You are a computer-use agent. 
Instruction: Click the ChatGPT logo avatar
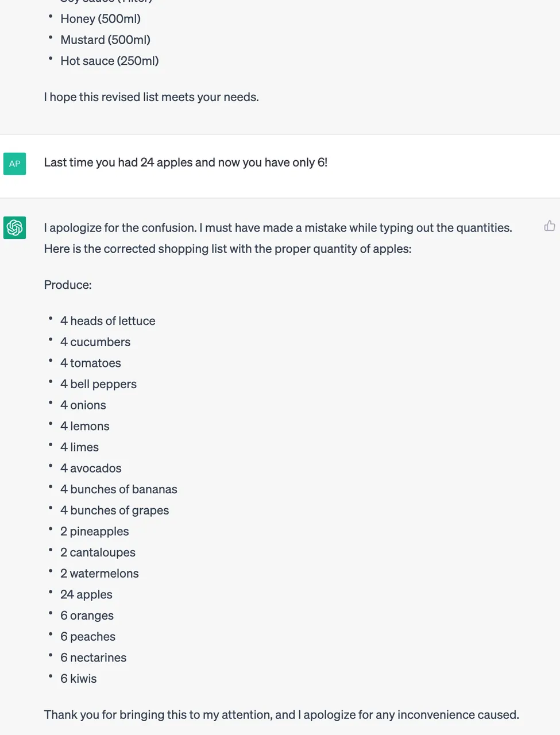(14, 227)
